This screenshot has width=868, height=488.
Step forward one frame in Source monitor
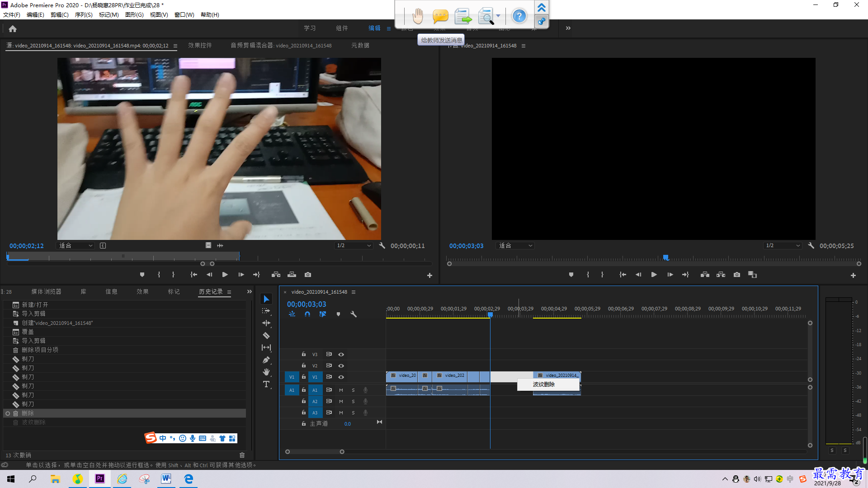pos(241,275)
